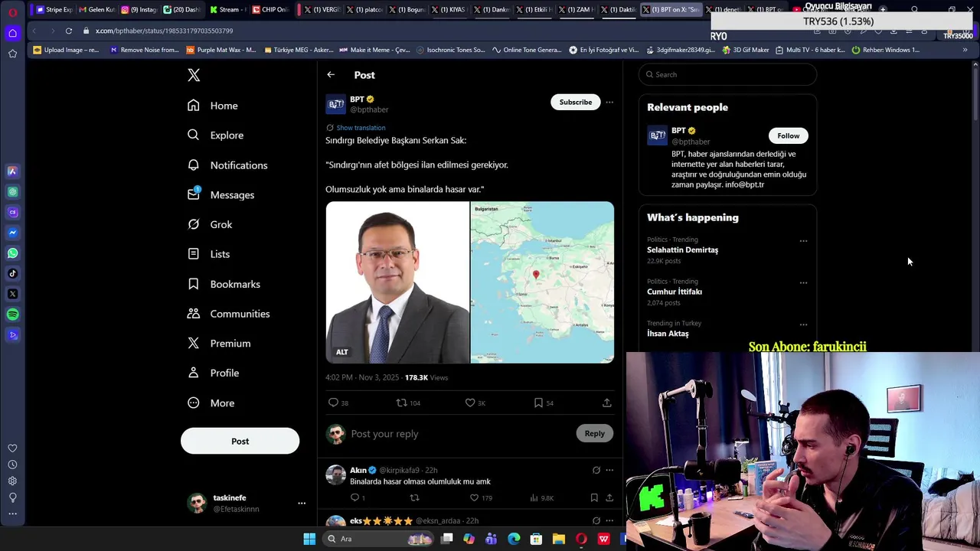Bookmark the BPT post (54 bookmarks)

[x=538, y=403]
